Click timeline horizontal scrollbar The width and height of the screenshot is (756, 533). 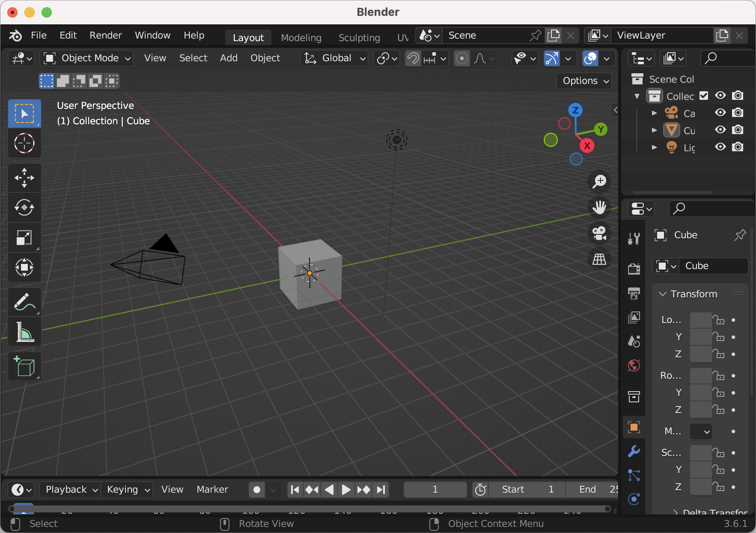tap(310, 509)
